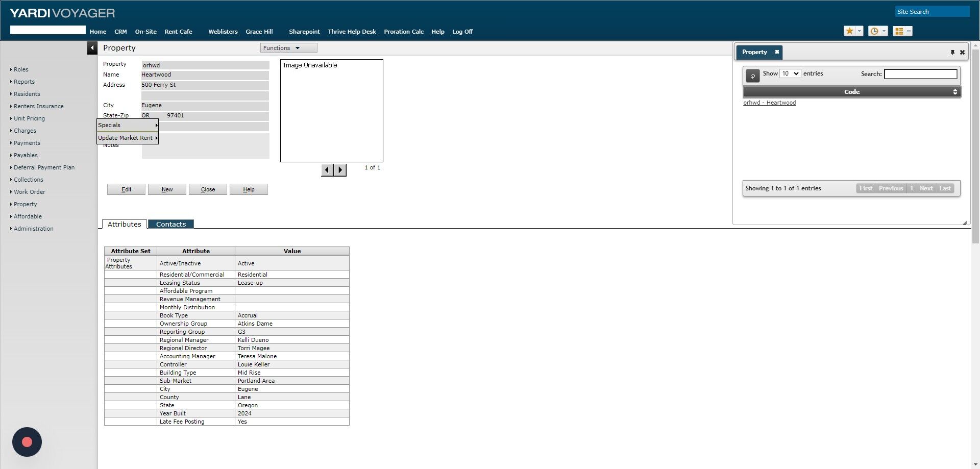
Task: Open the Functions dropdown menu
Action: tap(288, 47)
